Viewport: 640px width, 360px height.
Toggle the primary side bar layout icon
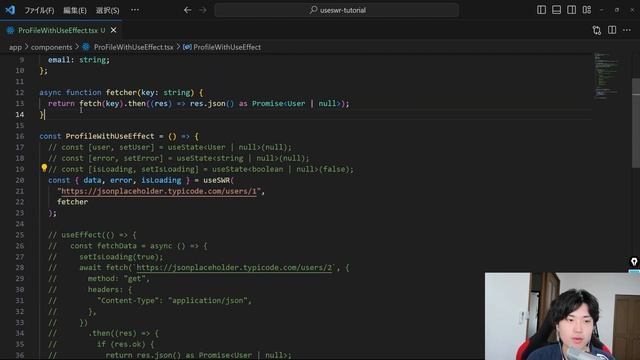[541, 10]
